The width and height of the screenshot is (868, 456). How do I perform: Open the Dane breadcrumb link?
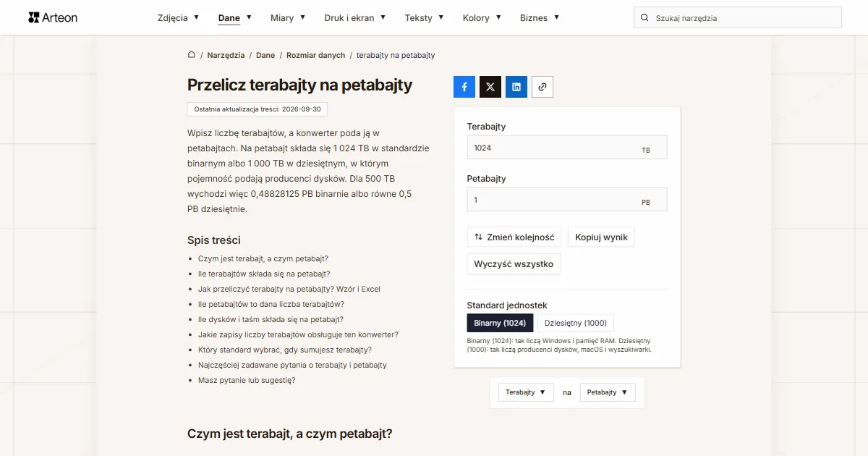[265, 55]
